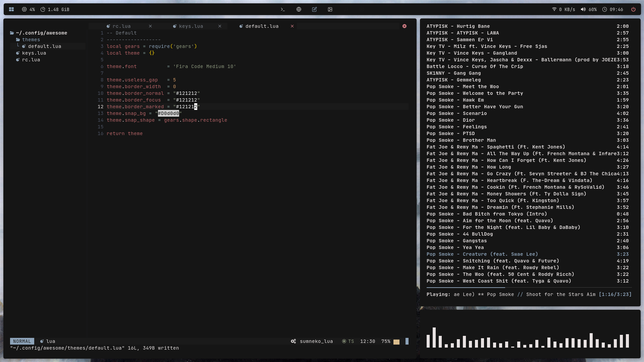This screenshot has height=362, width=644.
Task: Select song Pop Smoke - Dior
Action: [528, 120]
